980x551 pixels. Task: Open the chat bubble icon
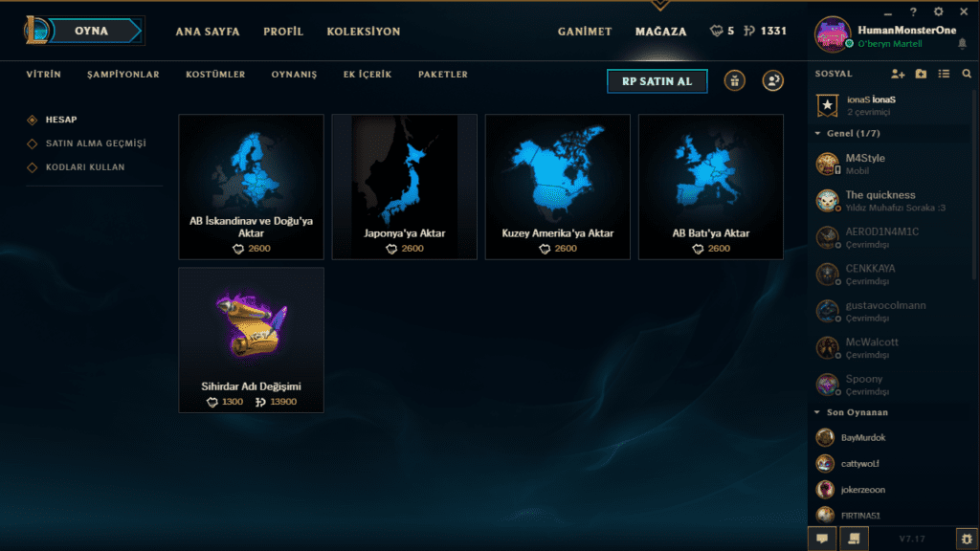[x=822, y=539]
